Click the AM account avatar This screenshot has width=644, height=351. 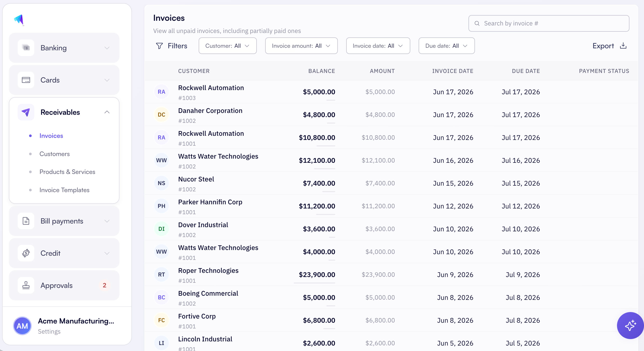pyautogui.click(x=22, y=326)
